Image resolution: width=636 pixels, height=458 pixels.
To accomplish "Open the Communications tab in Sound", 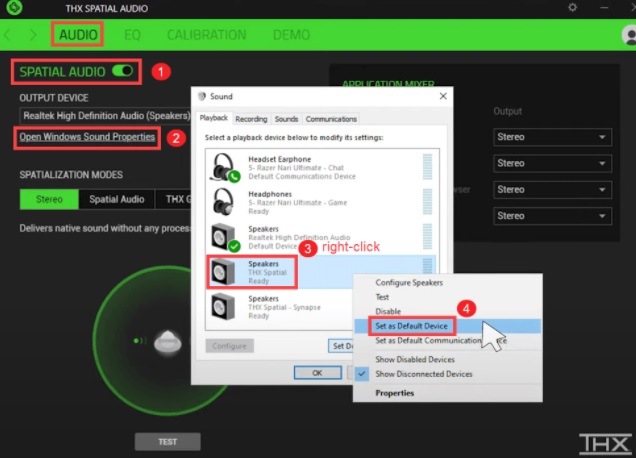I will [x=331, y=119].
